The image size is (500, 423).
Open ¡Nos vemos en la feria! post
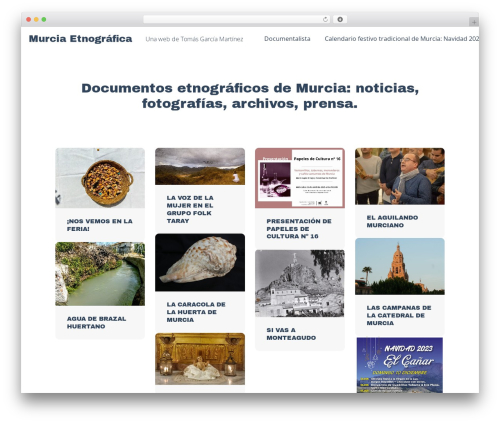point(100,225)
